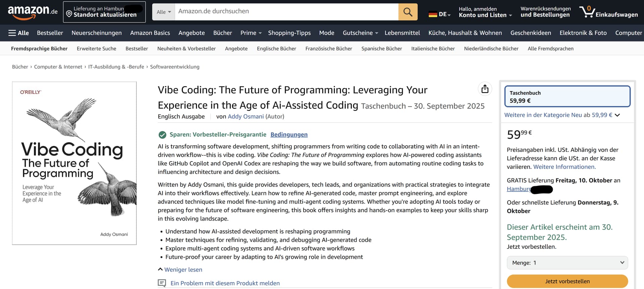Open Angebote in books subnav
644x289 pixels.
coord(236,49)
